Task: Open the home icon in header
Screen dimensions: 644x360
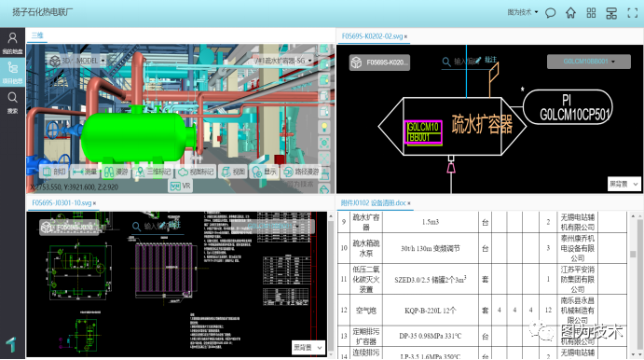Action: (571, 13)
